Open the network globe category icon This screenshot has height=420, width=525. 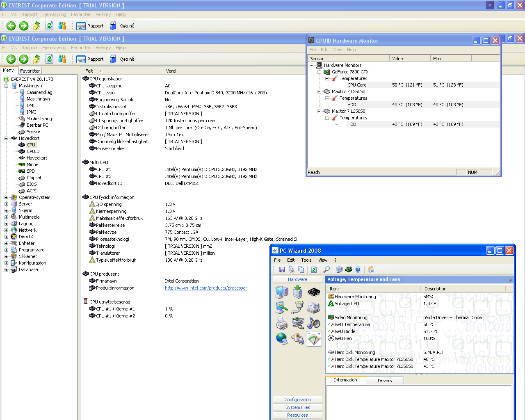point(282,339)
